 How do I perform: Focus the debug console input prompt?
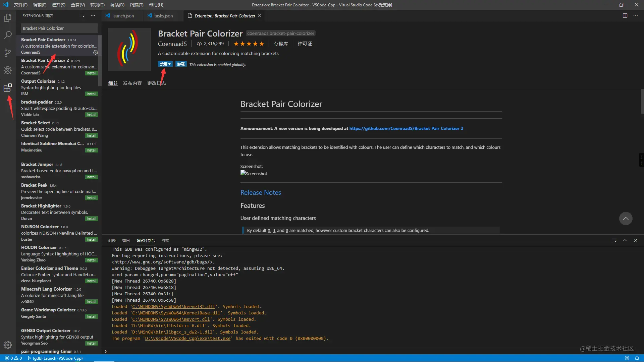tap(372, 351)
